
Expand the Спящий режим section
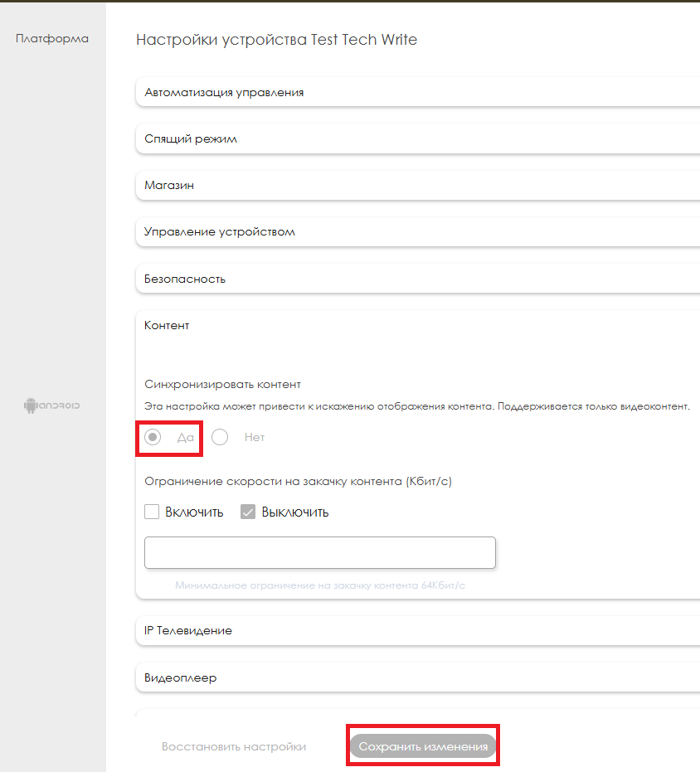point(191,138)
